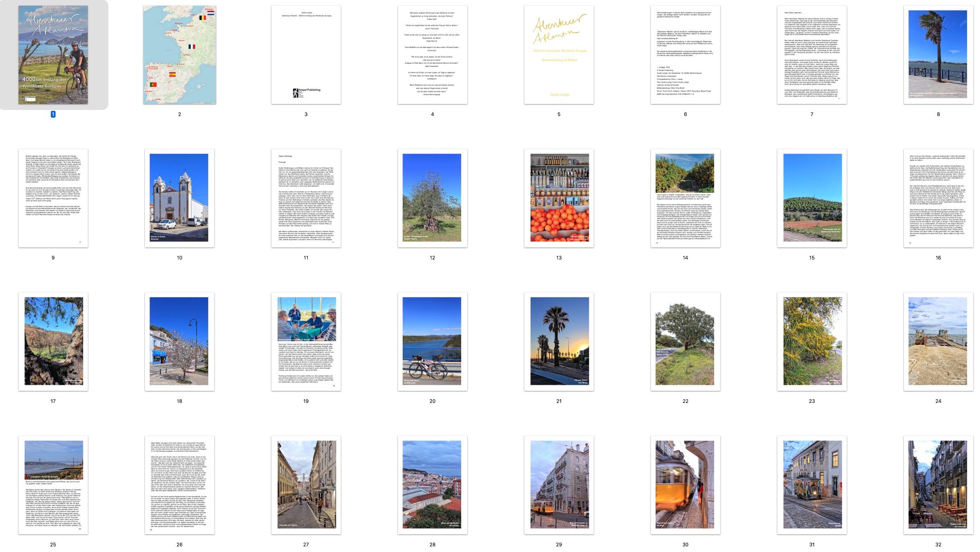Select the Abenteuer Atlantik cover page thumbnail
Viewport: 980px width, 552px height.
[x=53, y=55]
